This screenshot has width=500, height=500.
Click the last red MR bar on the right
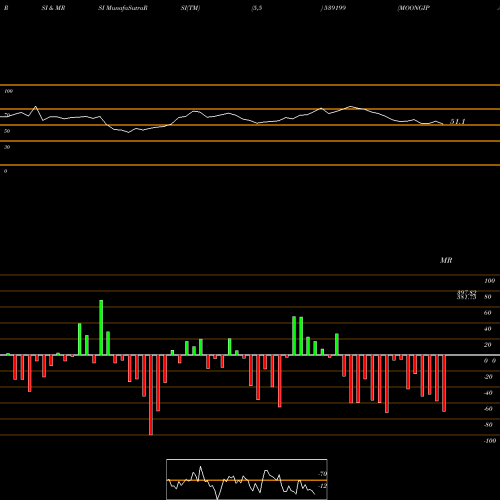tap(444, 383)
